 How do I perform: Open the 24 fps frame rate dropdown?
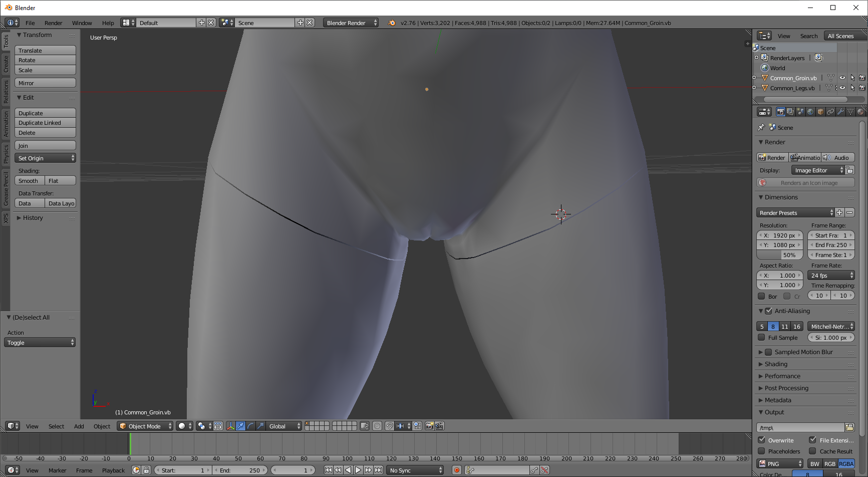coord(831,275)
